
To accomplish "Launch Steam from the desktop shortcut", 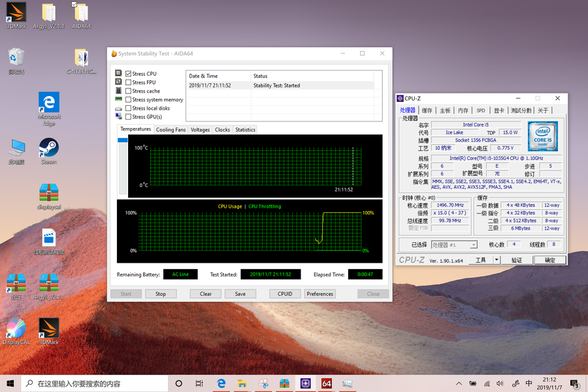I will coord(49,151).
